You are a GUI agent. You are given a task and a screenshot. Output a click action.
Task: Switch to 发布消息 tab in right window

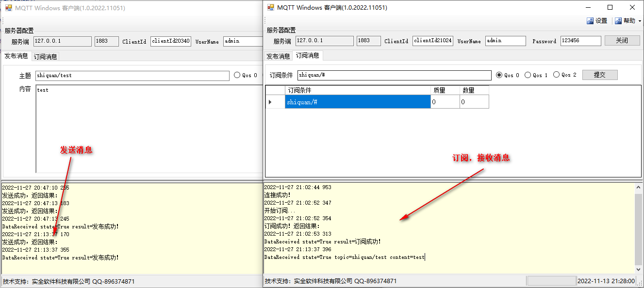(x=278, y=56)
